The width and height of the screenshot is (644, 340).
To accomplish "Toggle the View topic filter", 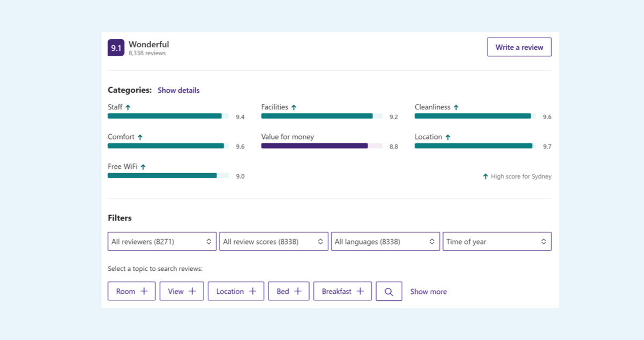I will point(182,291).
